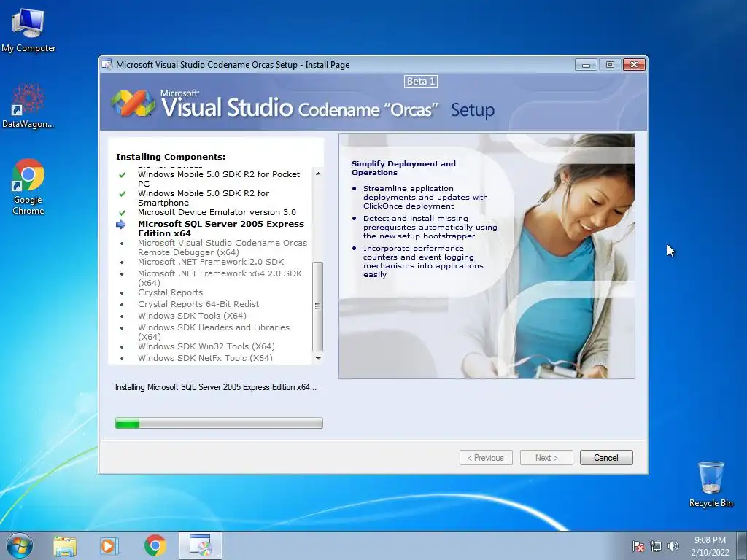Click the Next > button
747x560 pixels.
pyautogui.click(x=546, y=458)
